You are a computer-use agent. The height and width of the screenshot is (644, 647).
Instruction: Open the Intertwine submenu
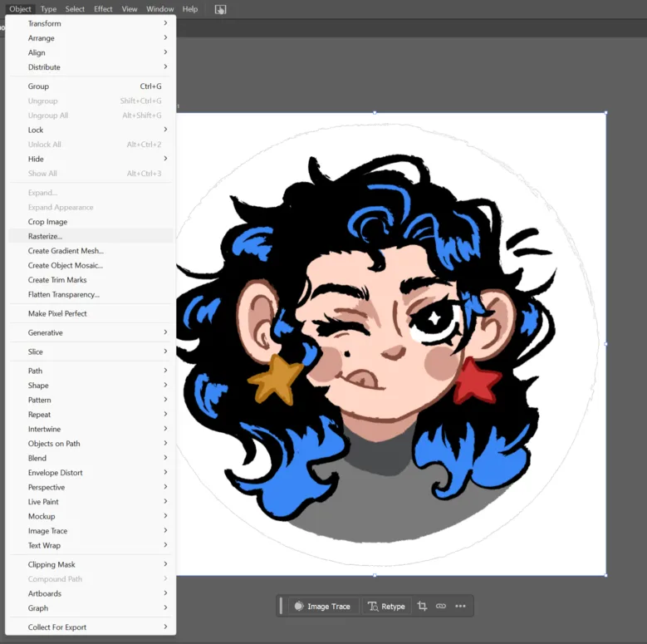coord(91,429)
